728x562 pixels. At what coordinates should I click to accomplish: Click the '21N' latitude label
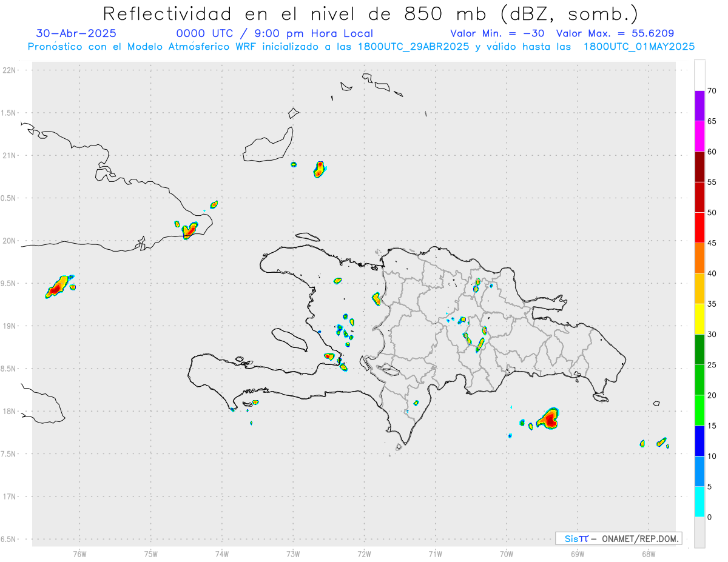tap(10, 155)
